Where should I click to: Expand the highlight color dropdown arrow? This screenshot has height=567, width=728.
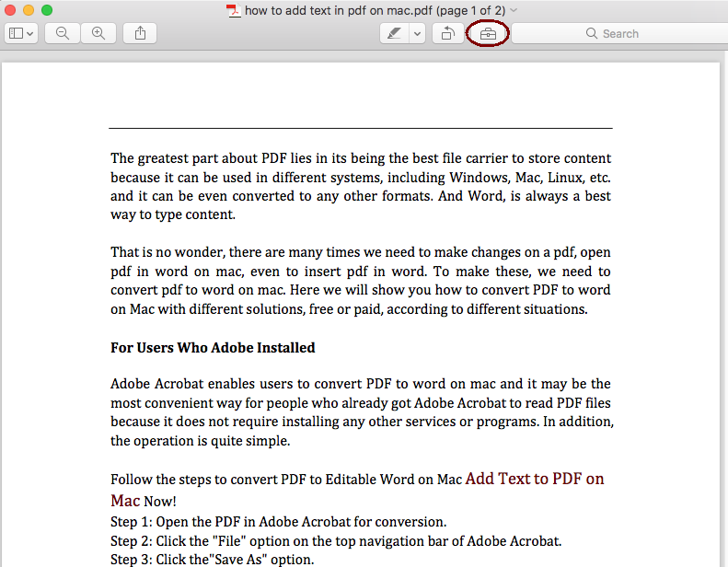click(x=418, y=33)
